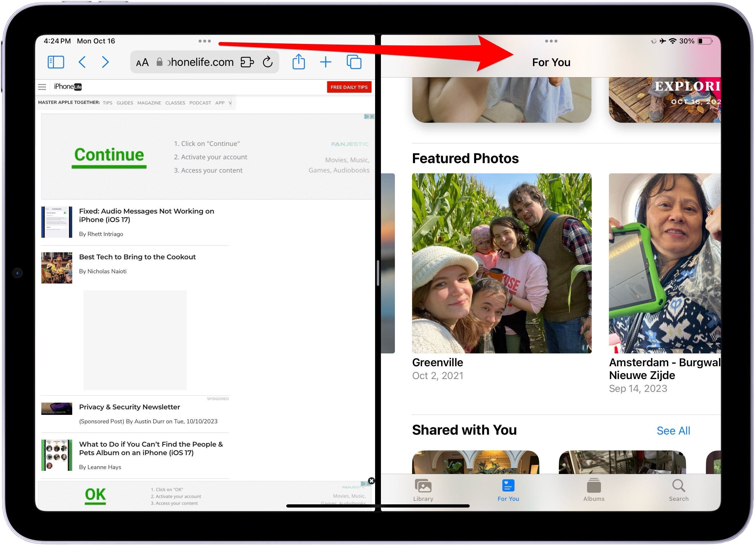The image size is (756, 546).
Task: Tap Safari's three-dot multitasking menu
Action: 205,41
